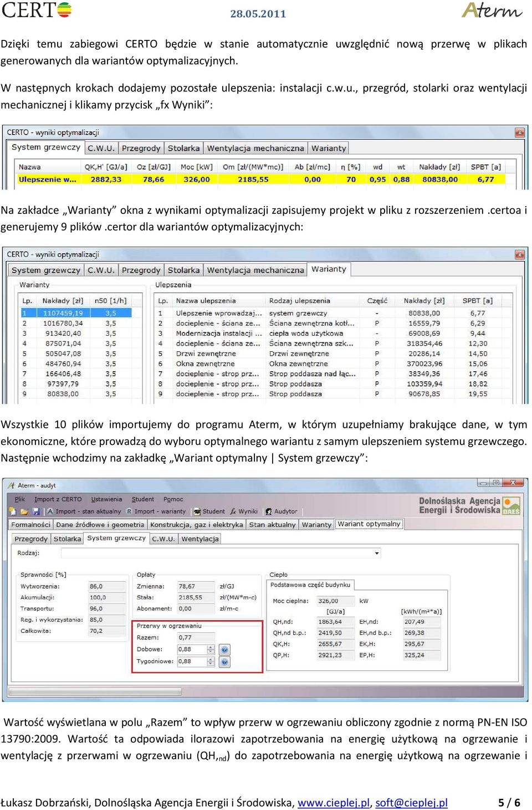Maximize the Aterm - audyt window
This screenshot has height=810, width=532.
click(x=496, y=483)
